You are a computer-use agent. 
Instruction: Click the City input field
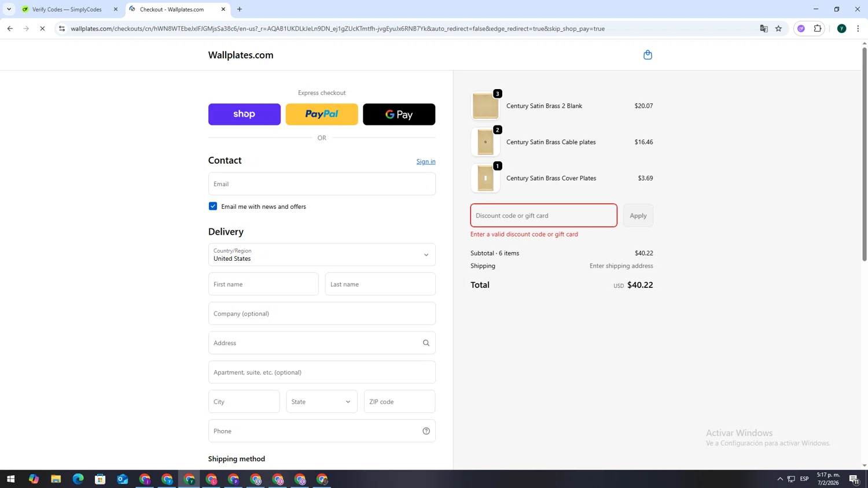(x=244, y=401)
